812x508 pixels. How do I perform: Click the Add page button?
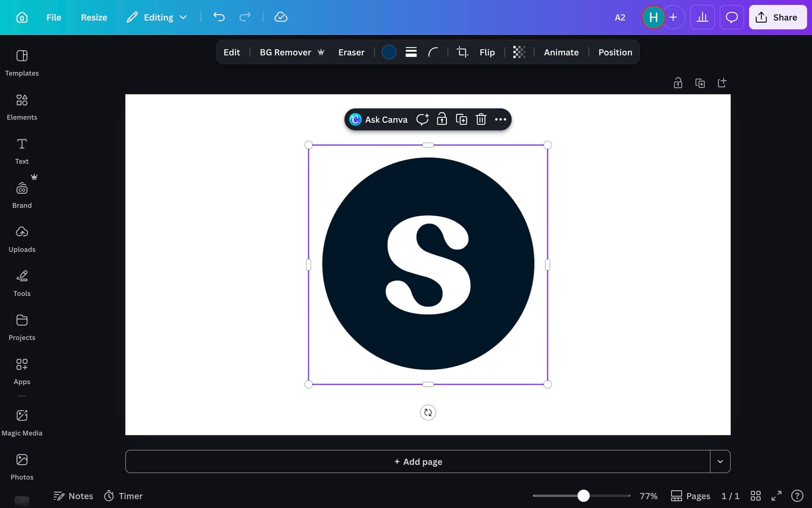pyautogui.click(x=417, y=461)
